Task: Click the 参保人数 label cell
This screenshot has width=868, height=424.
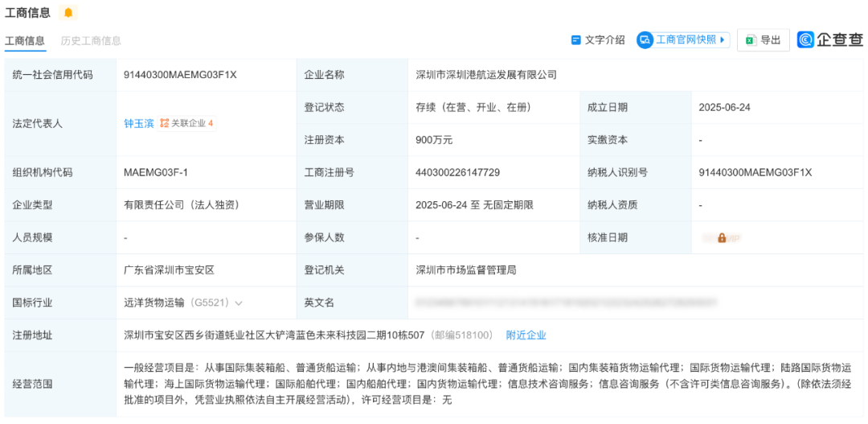Action: tap(352, 238)
